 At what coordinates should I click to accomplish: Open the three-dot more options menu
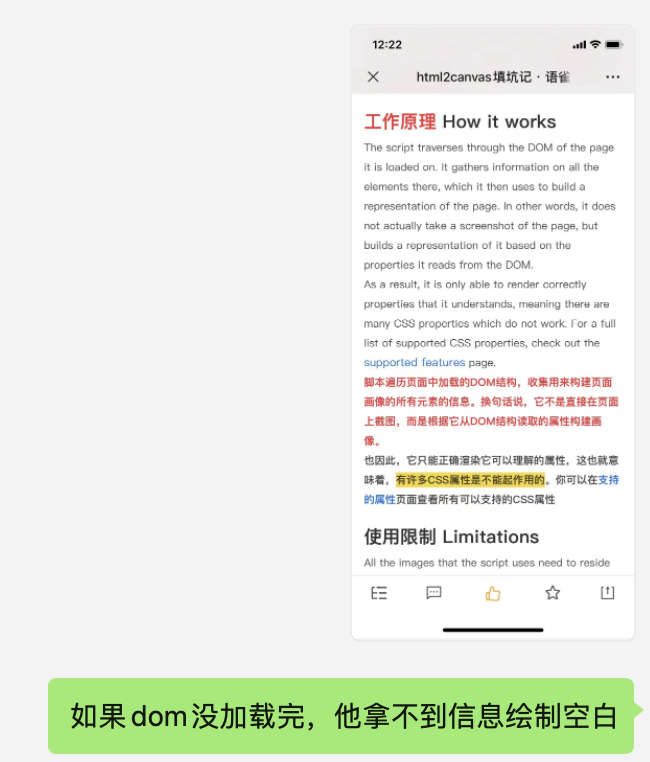(613, 77)
